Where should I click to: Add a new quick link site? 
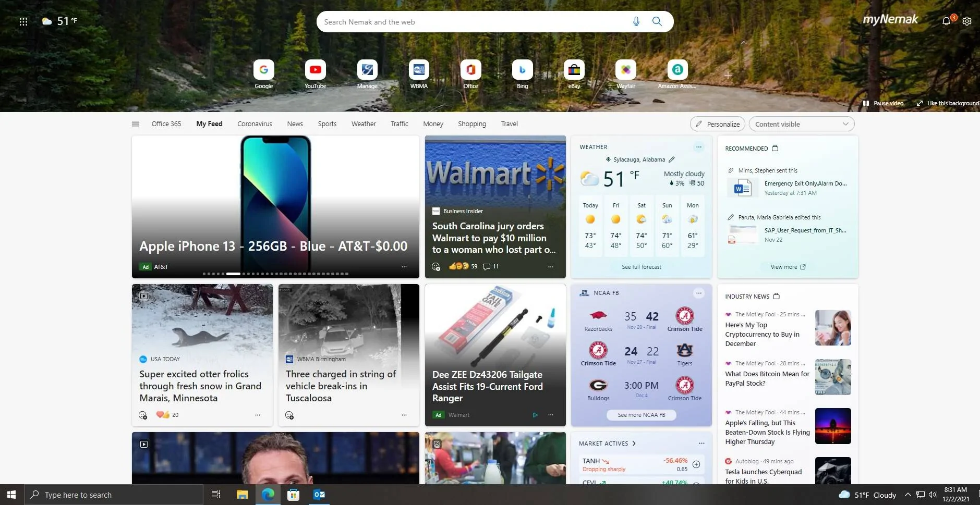point(728,75)
